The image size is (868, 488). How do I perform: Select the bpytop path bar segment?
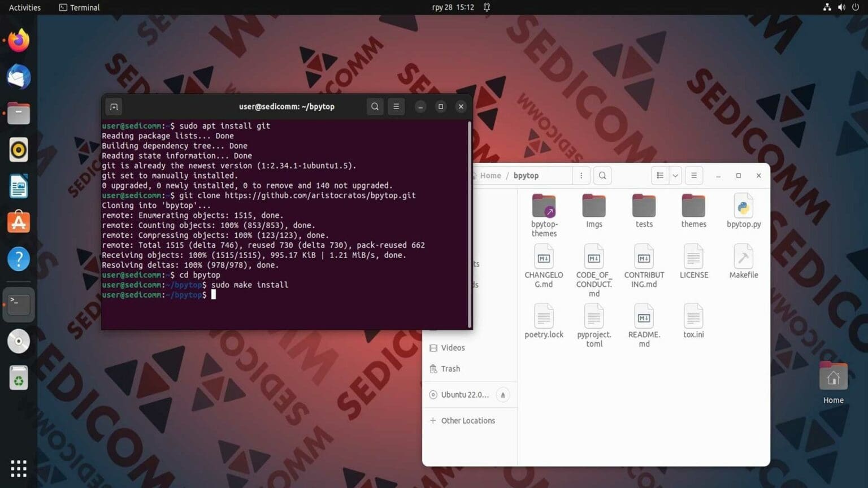[526, 176]
